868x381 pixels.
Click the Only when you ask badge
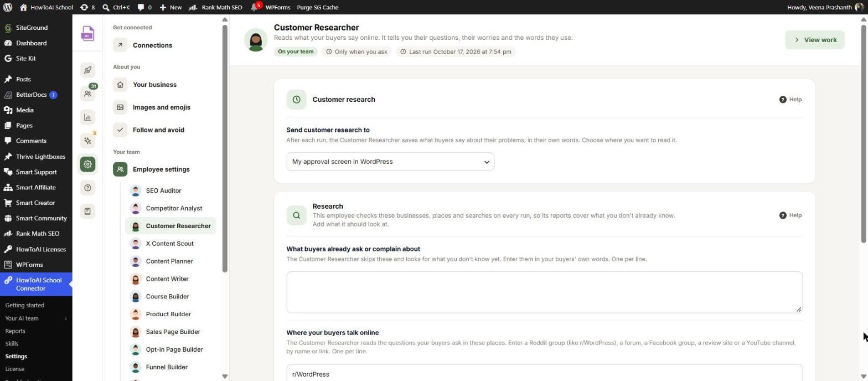point(356,52)
